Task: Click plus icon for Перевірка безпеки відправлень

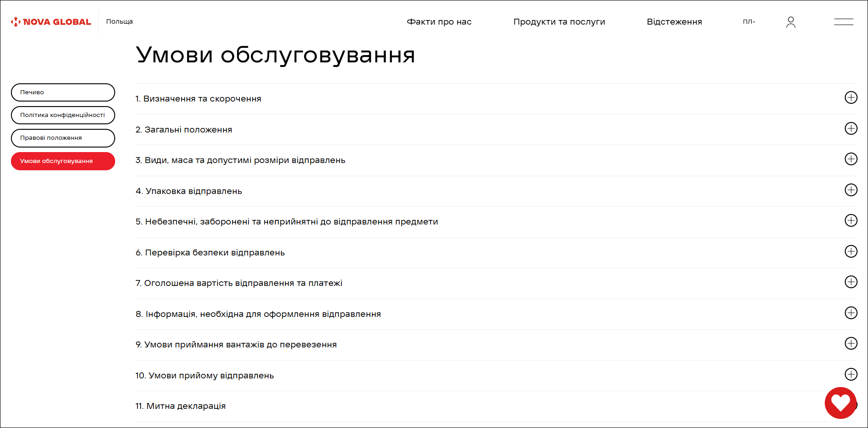Action: [x=851, y=251]
